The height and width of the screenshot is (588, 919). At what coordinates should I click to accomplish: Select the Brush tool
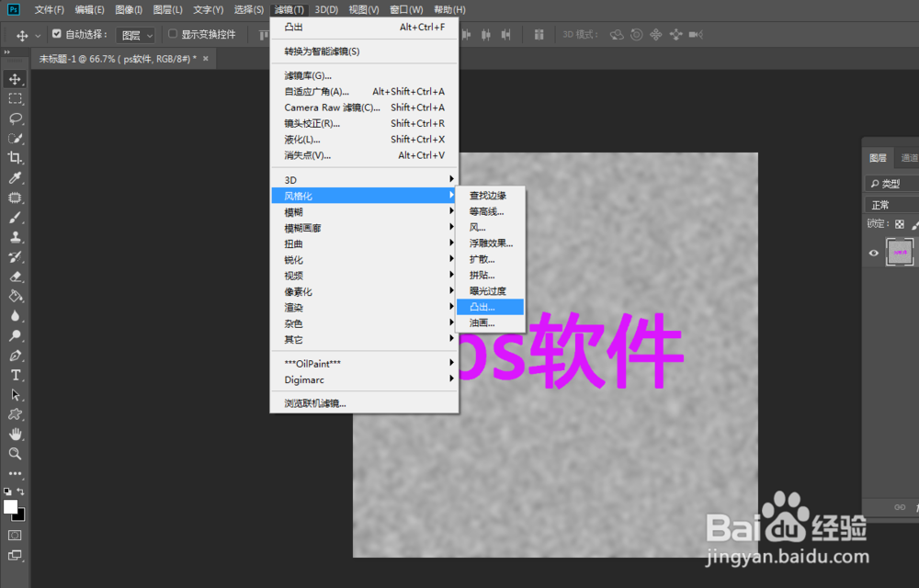click(16, 217)
